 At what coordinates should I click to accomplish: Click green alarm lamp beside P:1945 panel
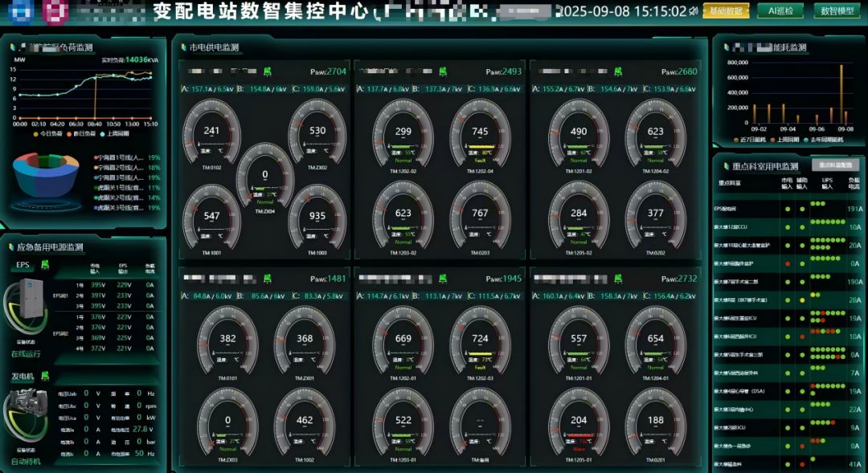[x=443, y=279]
